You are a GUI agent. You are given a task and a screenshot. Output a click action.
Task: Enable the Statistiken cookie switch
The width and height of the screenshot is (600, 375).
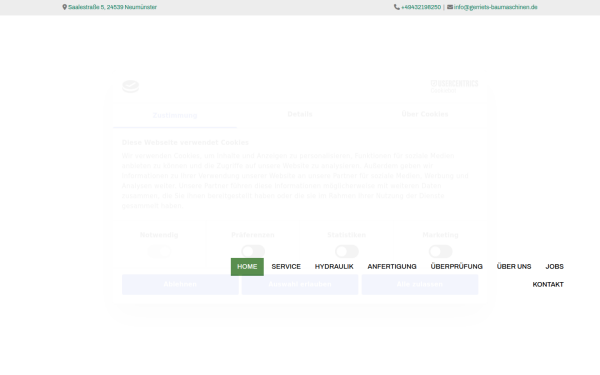[x=347, y=251]
